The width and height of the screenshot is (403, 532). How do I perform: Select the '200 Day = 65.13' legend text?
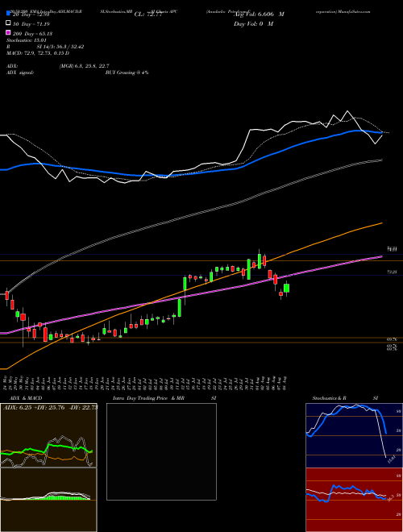coord(32,34)
